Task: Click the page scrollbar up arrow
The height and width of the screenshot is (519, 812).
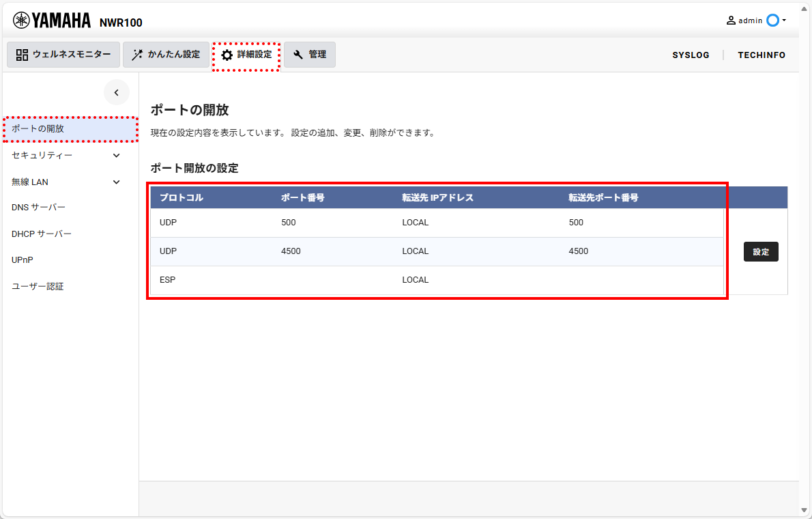Action: click(x=804, y=9)
